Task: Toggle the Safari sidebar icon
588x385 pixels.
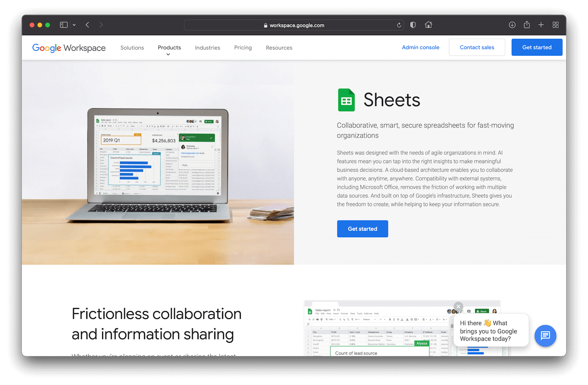Action: pos(64,25)
